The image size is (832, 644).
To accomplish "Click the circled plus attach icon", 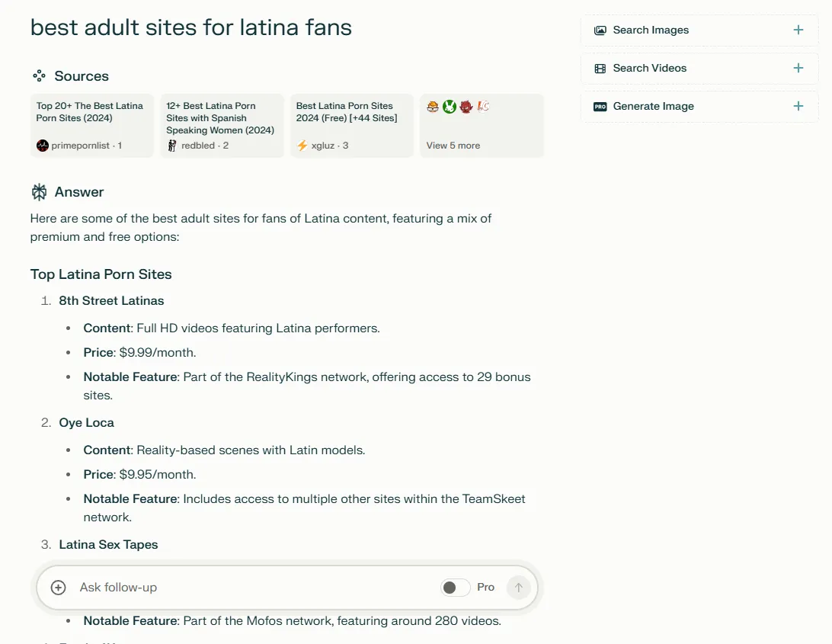I will (58, 588).
